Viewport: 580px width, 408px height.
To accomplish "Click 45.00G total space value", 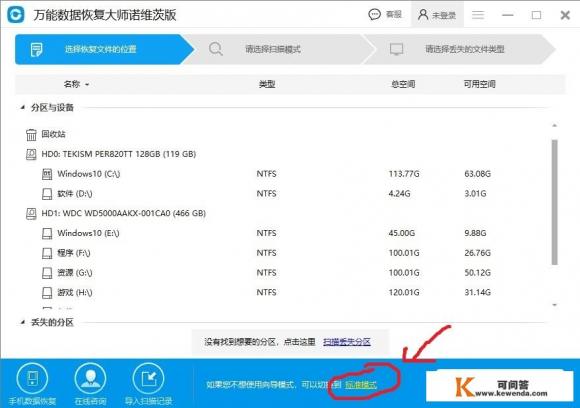I will [402, 233].
